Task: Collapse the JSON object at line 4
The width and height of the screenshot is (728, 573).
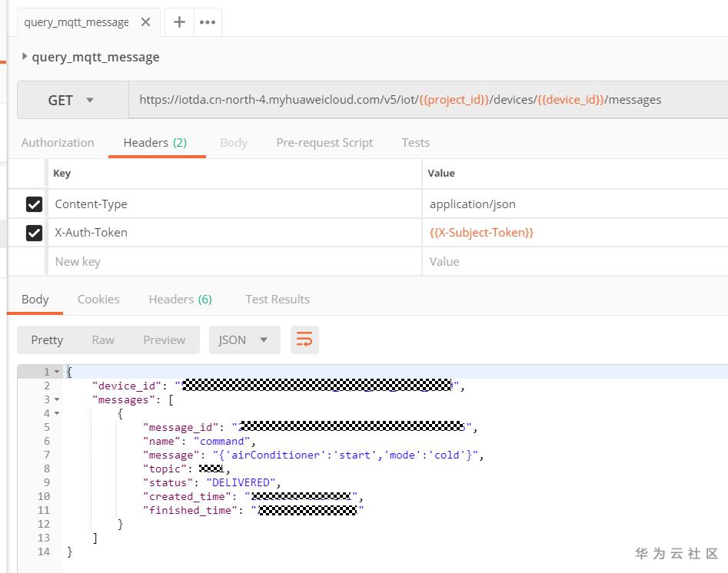Action: click(57, 413)
